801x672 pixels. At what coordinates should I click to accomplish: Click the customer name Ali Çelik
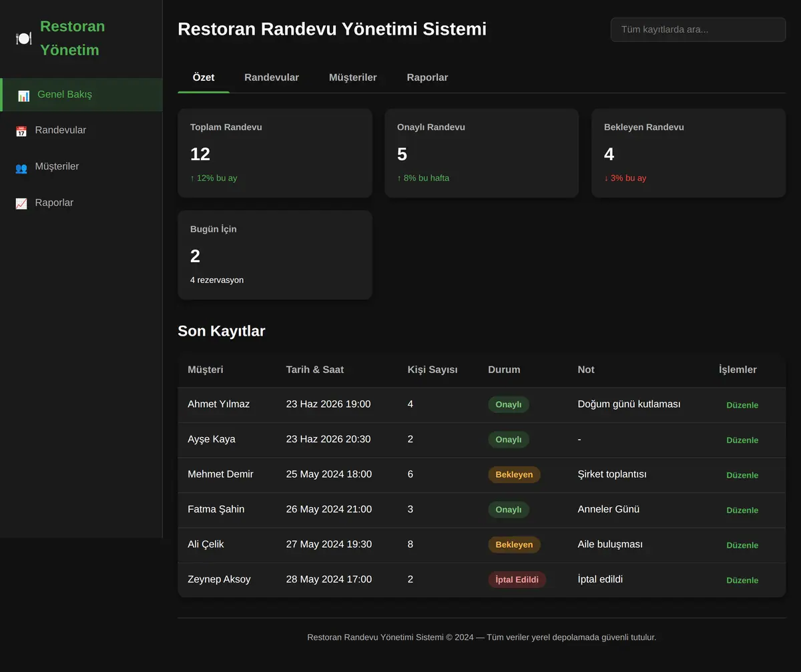coord(206,545)
